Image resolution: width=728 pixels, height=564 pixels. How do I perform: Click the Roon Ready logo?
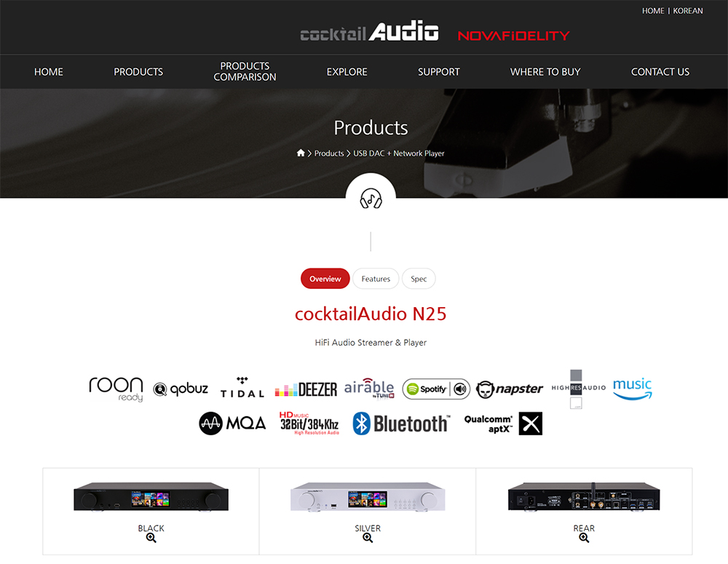click(x=116, y=389)
